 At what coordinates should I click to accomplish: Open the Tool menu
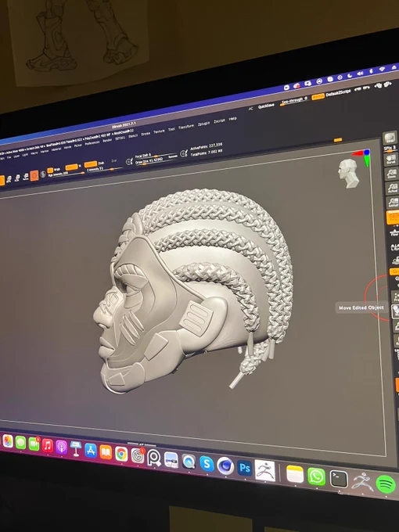point(171,129)
